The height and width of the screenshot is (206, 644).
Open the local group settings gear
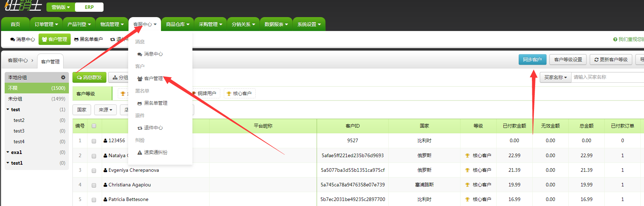coord(63,77)
